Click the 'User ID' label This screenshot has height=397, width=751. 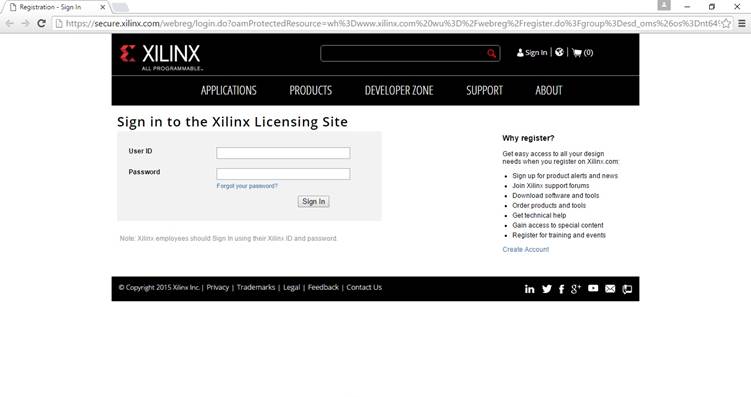click(x=140, y=151)
